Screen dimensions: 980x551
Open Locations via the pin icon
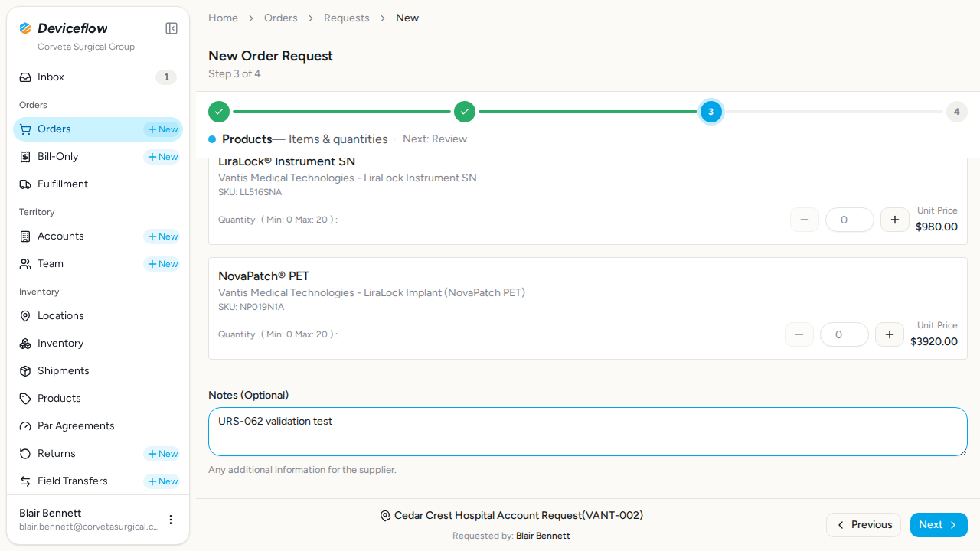tap(25, 316)
